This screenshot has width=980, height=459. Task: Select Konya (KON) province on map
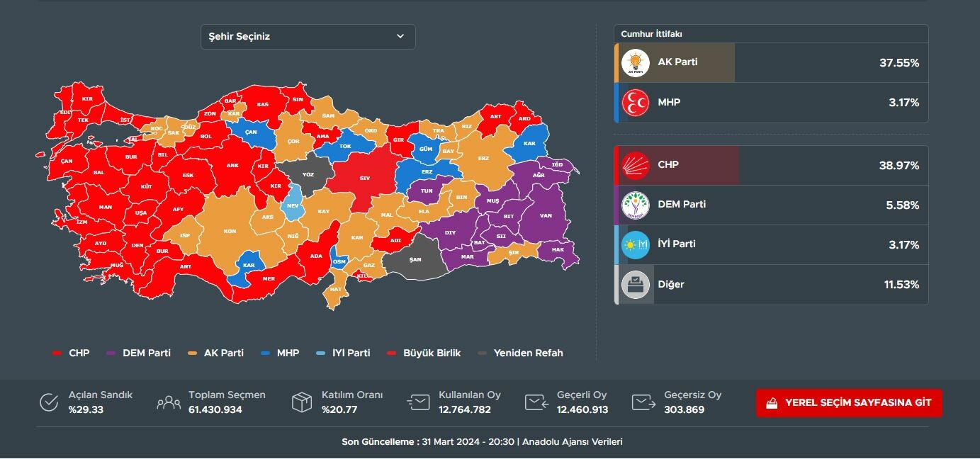230,232
